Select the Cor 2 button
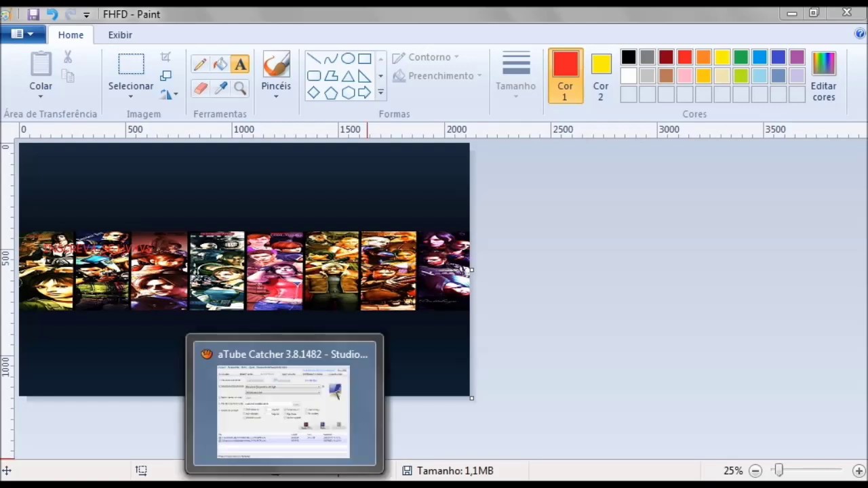Screen dimensions: 868x488 click(601, 76)
